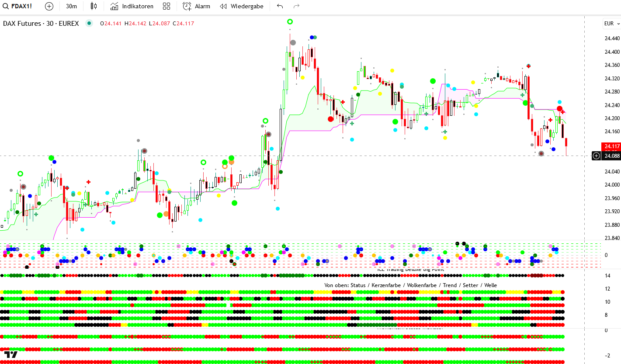Click the green market status dot

click(89, 24)
